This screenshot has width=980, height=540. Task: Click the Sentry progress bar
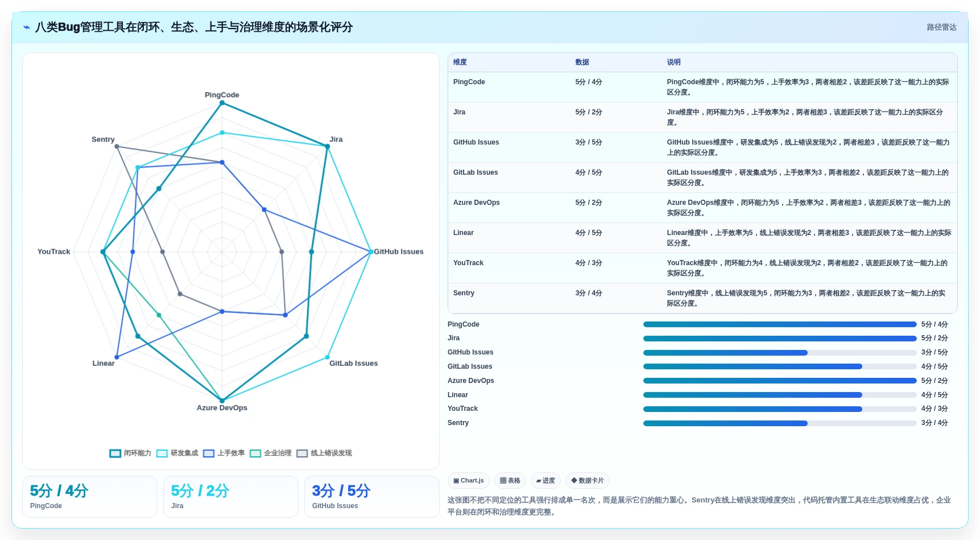780,423
